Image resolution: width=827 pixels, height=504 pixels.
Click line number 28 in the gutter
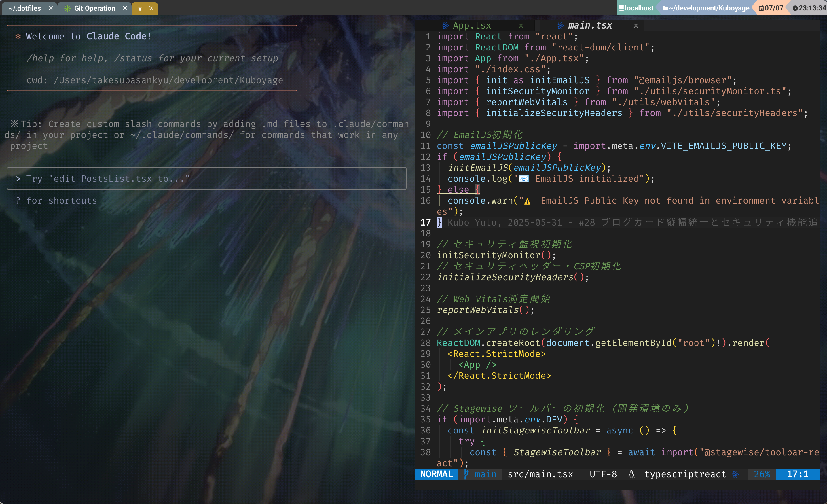(x=425, y=343)
